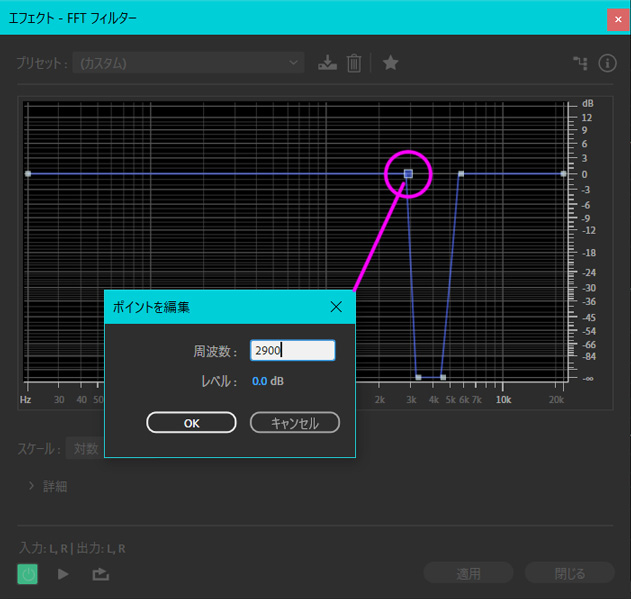Click the 適用 apply button

(469, 573)
